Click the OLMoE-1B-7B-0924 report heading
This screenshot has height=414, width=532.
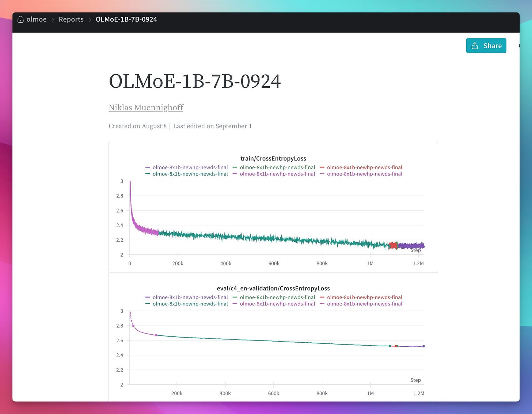(195, 81)
